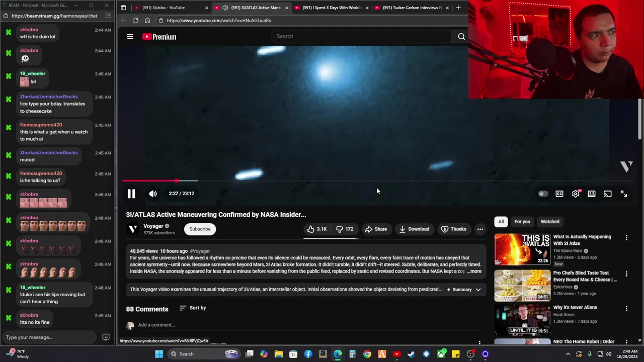Download the video for offline
This screenshot has height=362, width=644.
pyautogui.click(x=414, y=229)
